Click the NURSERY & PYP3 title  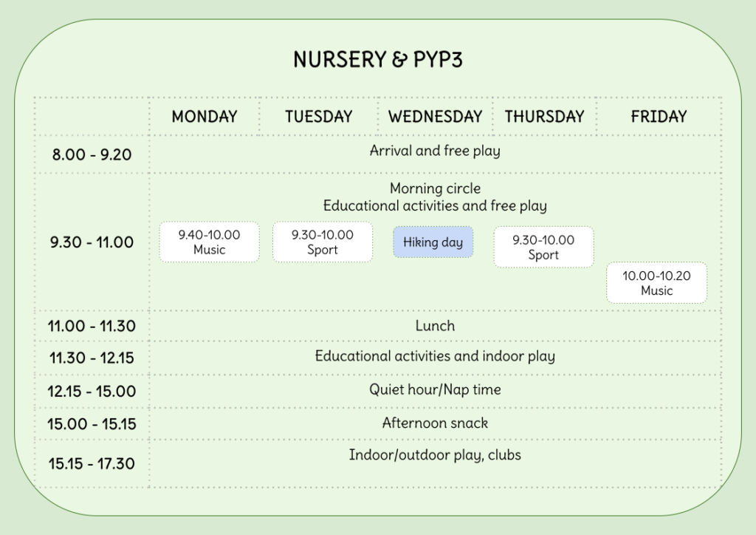(x=377, y=60)
